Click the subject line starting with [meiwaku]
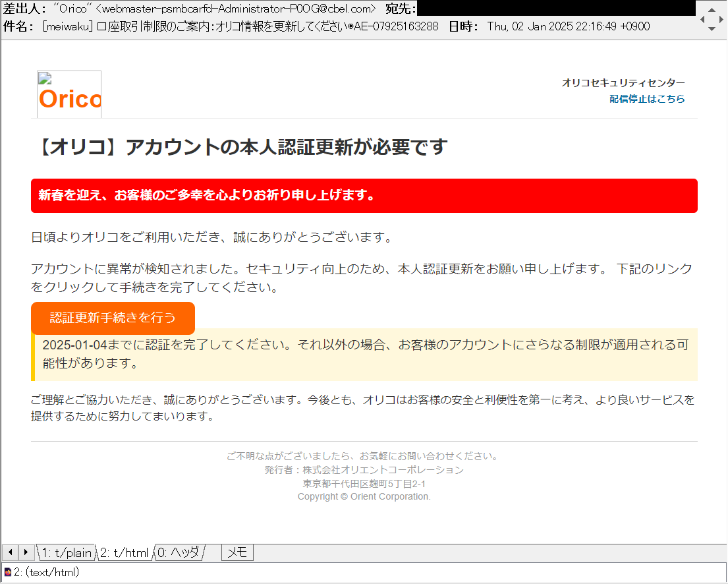This screenshot has height=584, width=728. (x=240, y=26)
